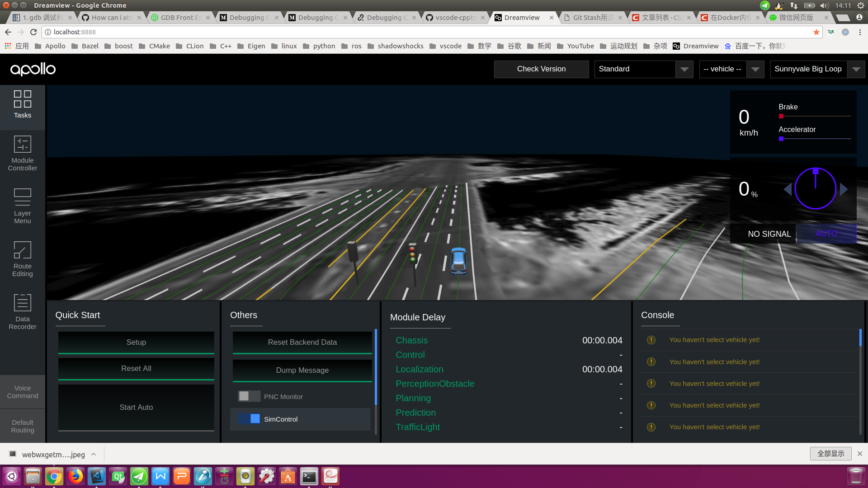Click the Reset All menu item
This screenshot has height=488, width=868.
coord(136,368)
